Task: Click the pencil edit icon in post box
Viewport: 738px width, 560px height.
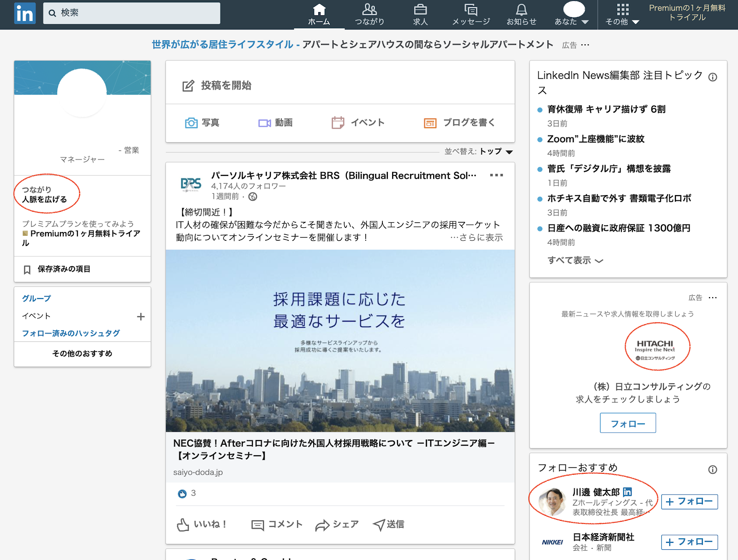Action: pos(188,86)
